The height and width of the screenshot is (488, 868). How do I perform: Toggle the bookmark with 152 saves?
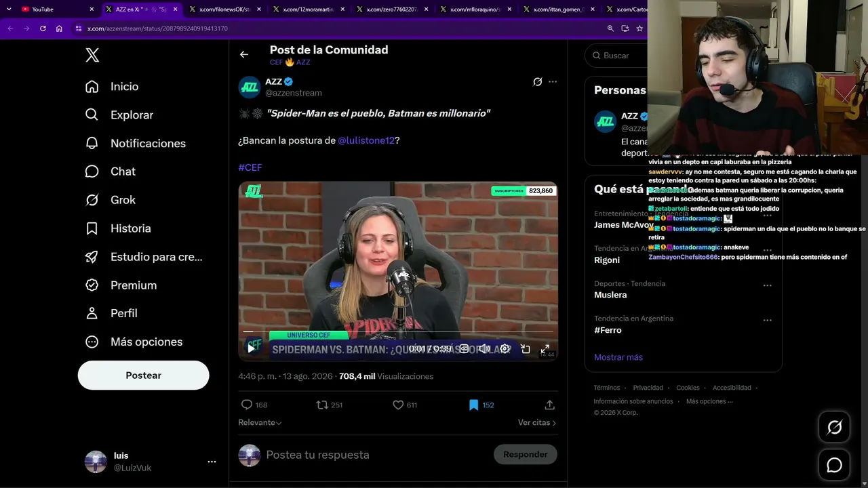(481, 405)
